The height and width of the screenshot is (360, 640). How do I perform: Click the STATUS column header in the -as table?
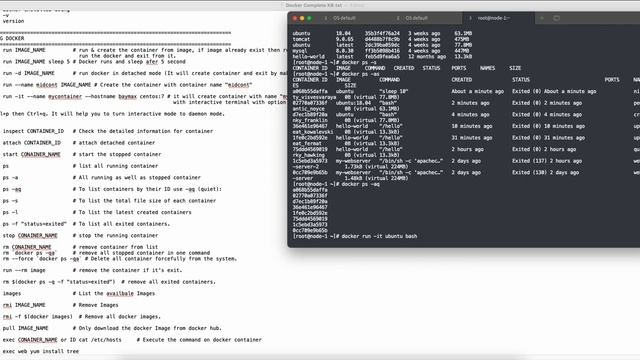(521, 80)
